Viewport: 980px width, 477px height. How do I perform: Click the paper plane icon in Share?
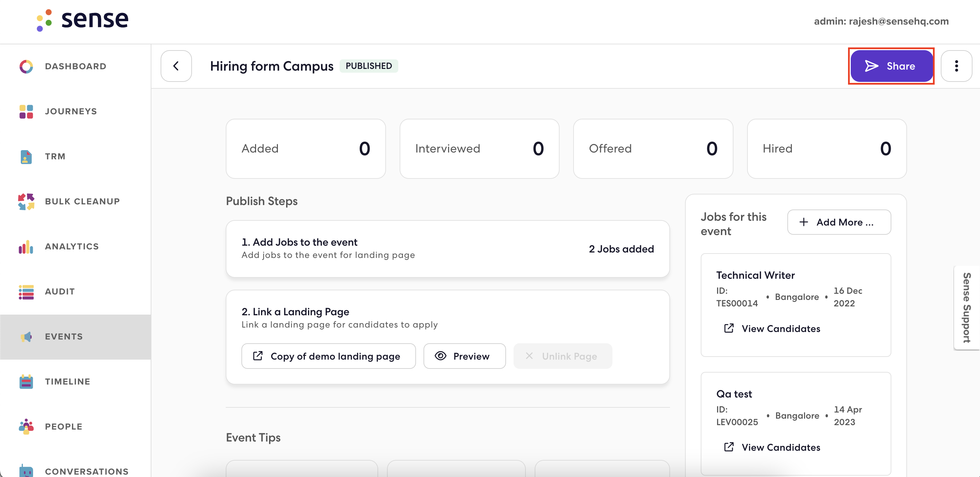[x=872, y=66]
